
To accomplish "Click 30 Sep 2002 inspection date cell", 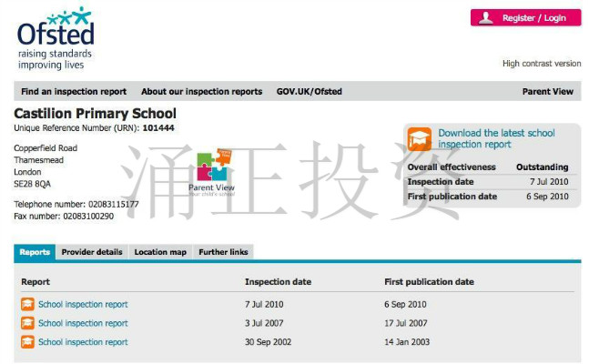I will point(268,342).
